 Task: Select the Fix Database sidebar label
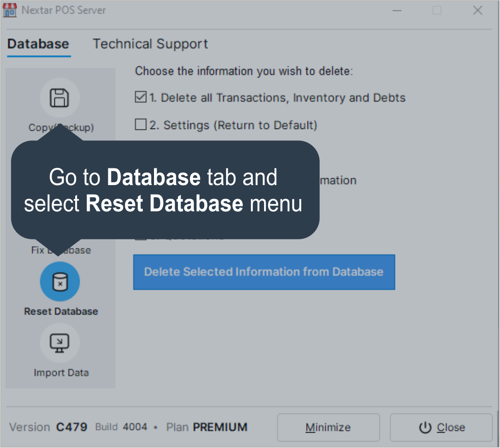click(x=61, y=250)
